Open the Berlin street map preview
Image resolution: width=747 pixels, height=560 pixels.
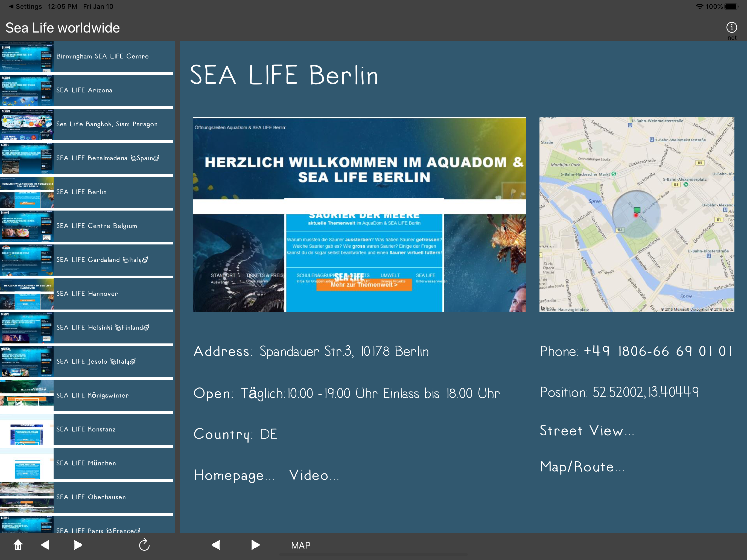click(637, 214)
